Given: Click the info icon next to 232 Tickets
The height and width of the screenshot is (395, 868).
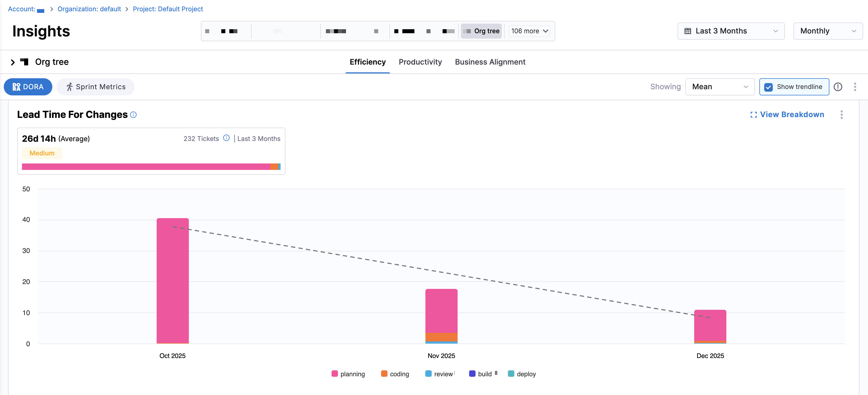Looking at the screenshot, I should pos(226,138).
